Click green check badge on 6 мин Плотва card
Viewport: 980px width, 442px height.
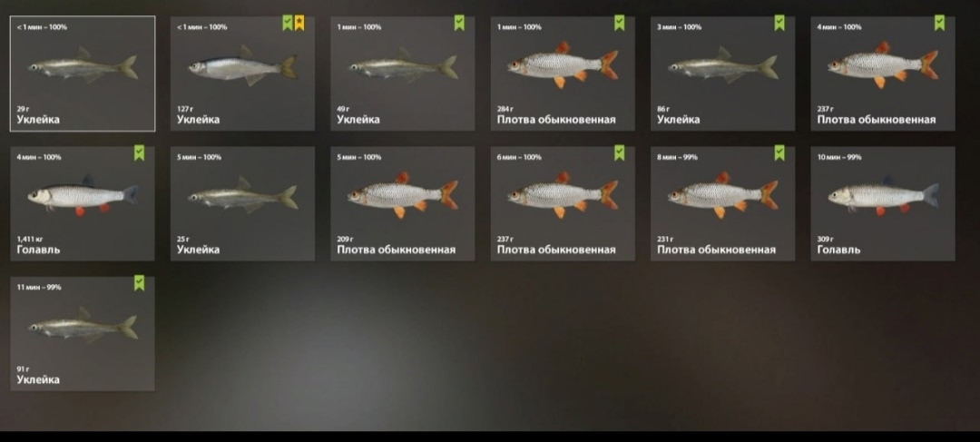[x=620, y=153]
